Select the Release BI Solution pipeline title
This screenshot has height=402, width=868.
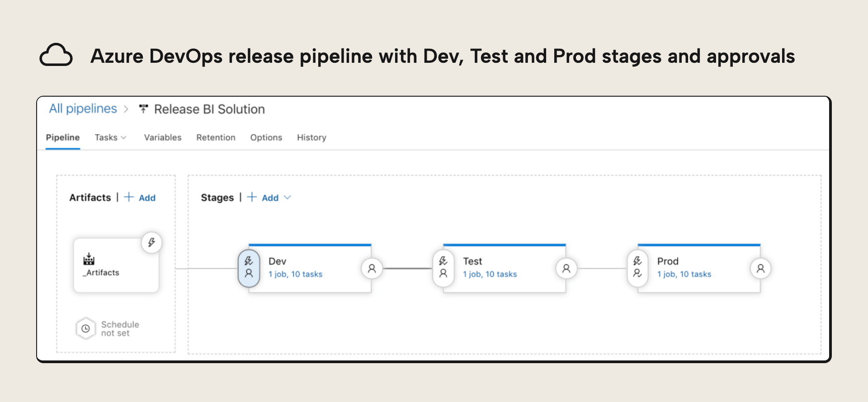point(209,109)
